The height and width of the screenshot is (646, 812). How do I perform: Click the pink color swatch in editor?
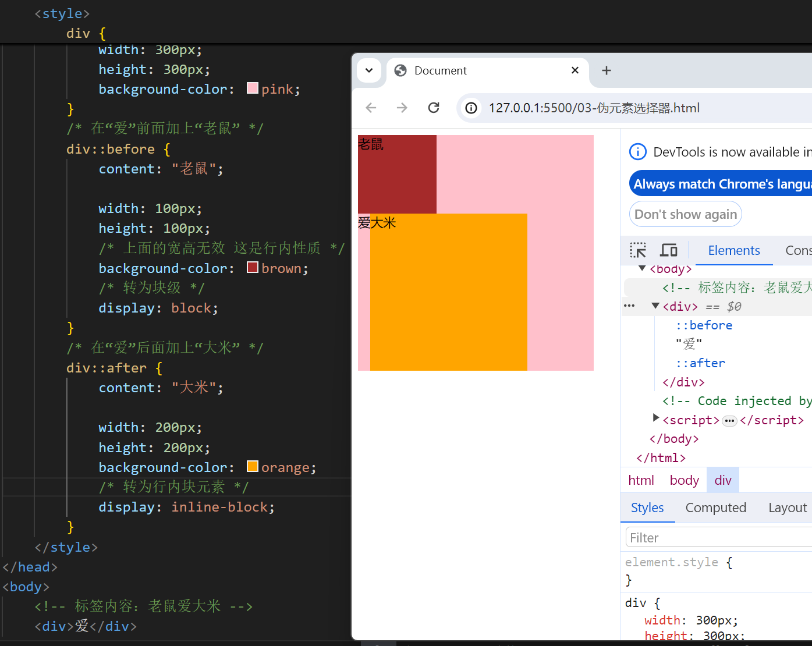tap(253, 88)
